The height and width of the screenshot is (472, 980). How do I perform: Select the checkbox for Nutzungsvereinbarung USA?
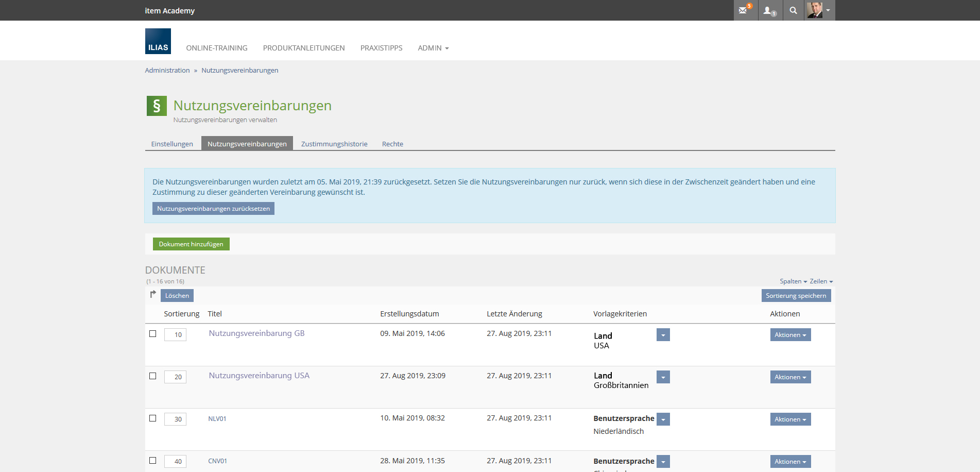[x=153, y=376]
